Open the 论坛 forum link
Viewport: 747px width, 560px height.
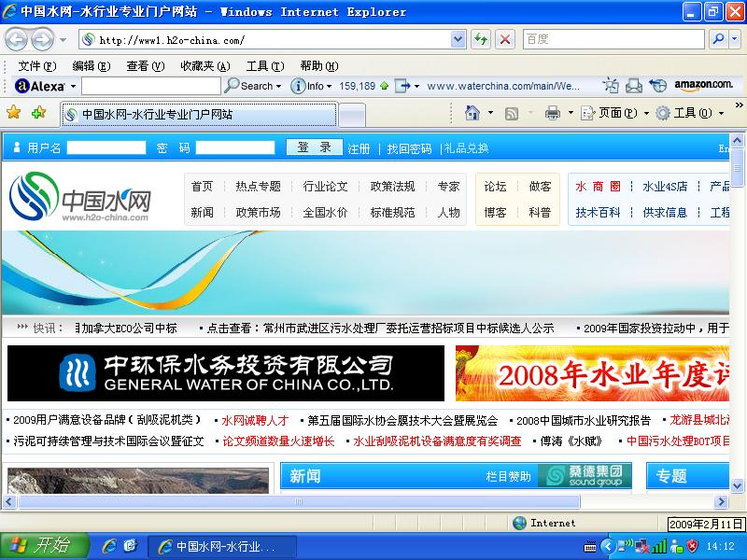[x=496, y=186]
